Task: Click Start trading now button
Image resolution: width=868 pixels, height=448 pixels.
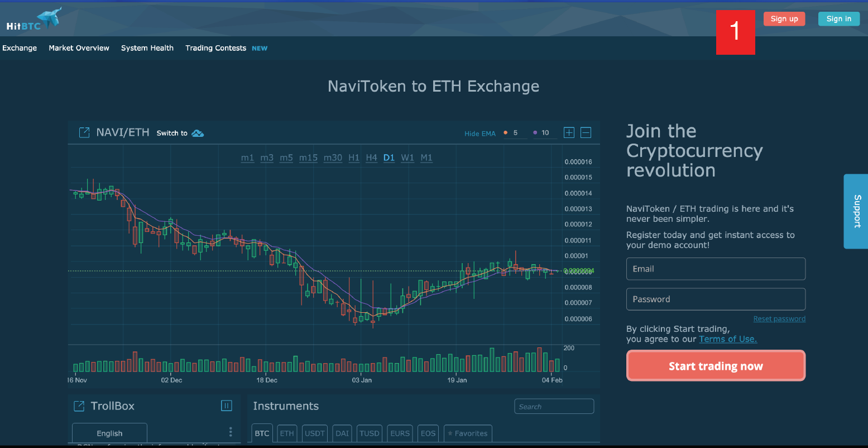Action: coord(716,366)
